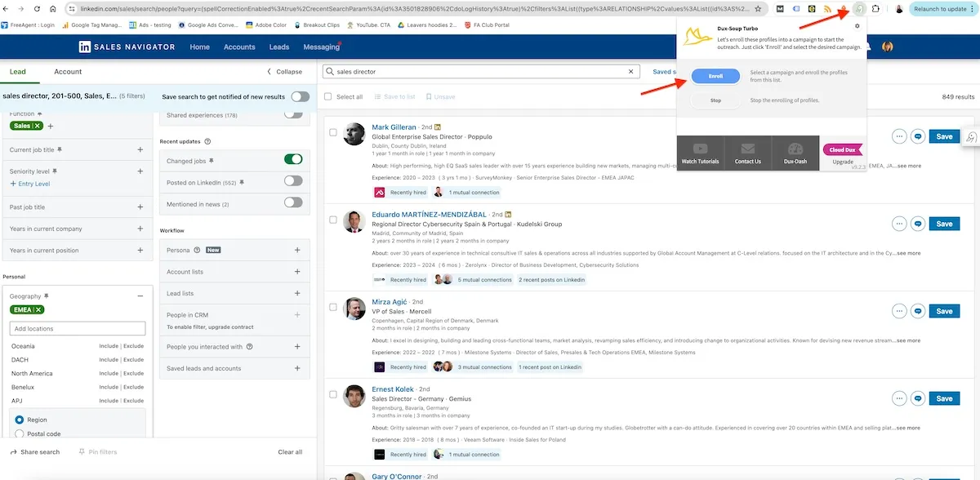
Task: Toggle Save search notifications switch
Action: pos(300,96)
